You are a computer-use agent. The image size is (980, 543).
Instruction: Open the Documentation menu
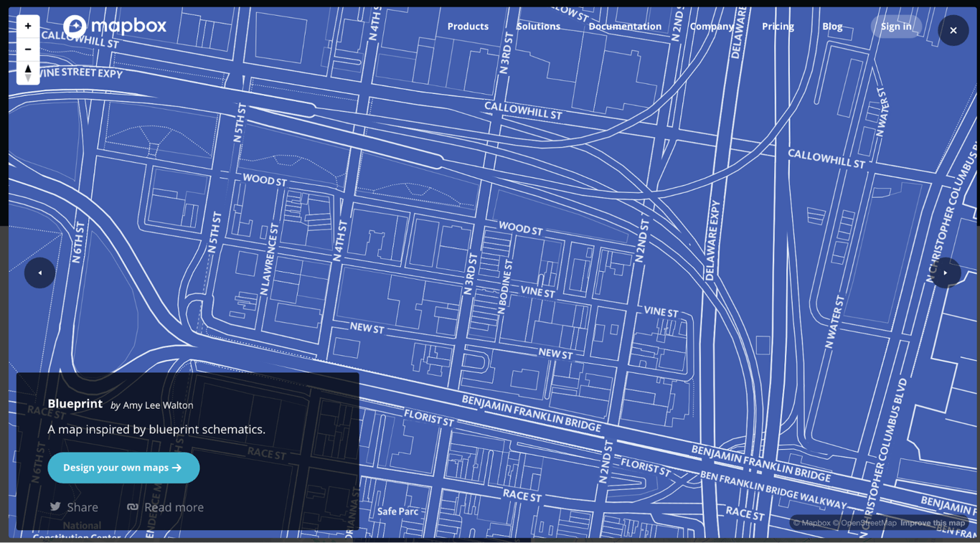pos(625,27)
